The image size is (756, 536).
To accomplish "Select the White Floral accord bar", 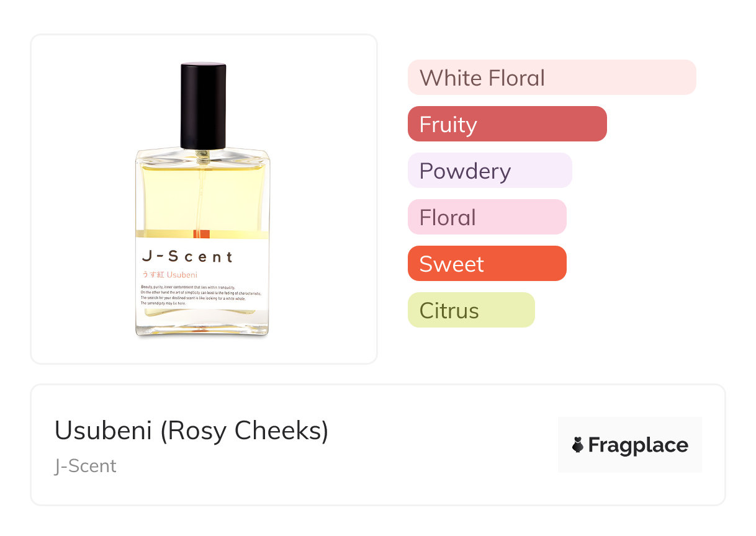I will pos(551,78).
